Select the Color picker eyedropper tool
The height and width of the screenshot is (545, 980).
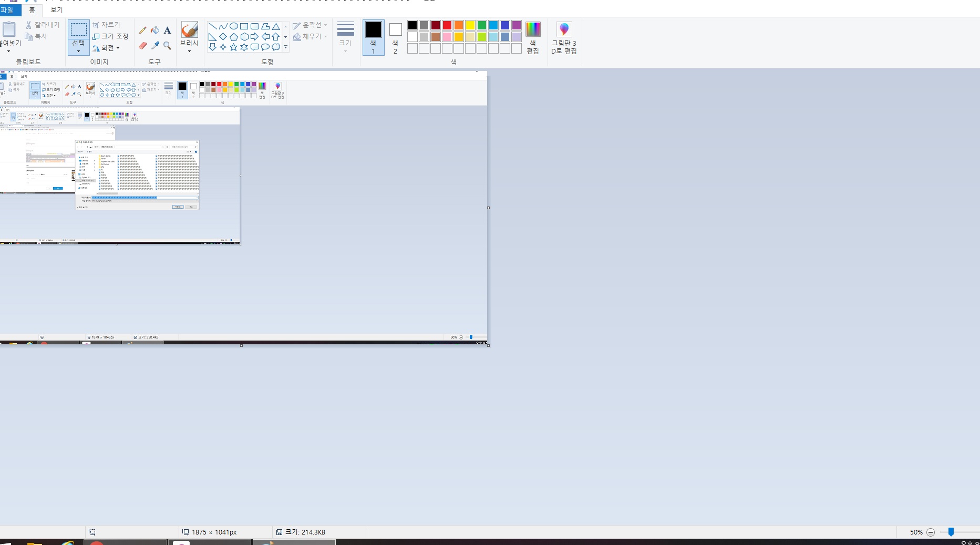click(x=155, y=46)
